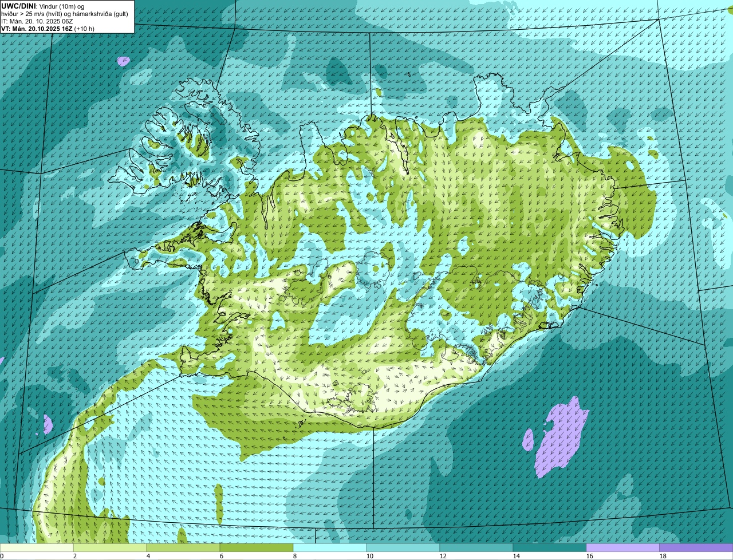Viewport: 733px width, 560px height.
Task: Click the pale yellow 0–2 m/s legend swatch
Action: click(37, 547)
